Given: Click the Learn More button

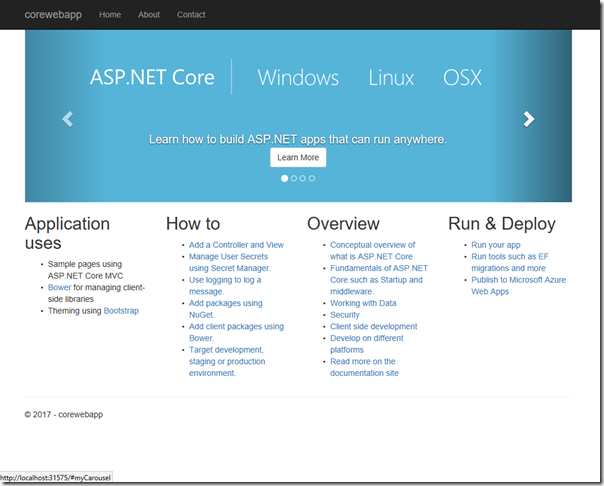Looking at the screenshot, I should [298, 158].
